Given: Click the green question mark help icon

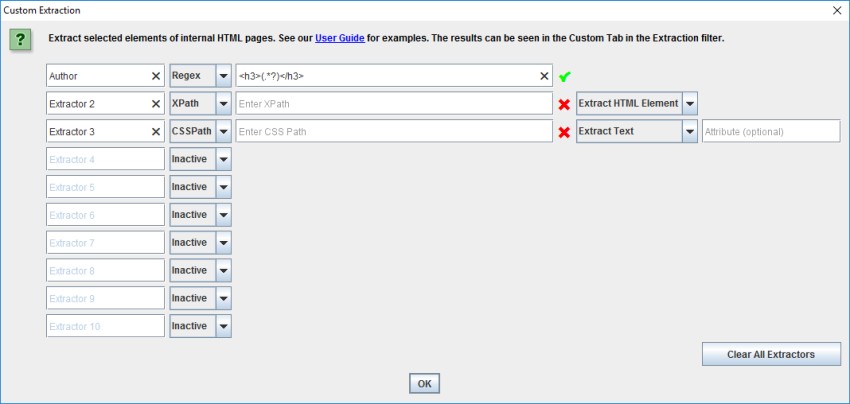Looking at the screenshot, I should [x=20, y=40].
